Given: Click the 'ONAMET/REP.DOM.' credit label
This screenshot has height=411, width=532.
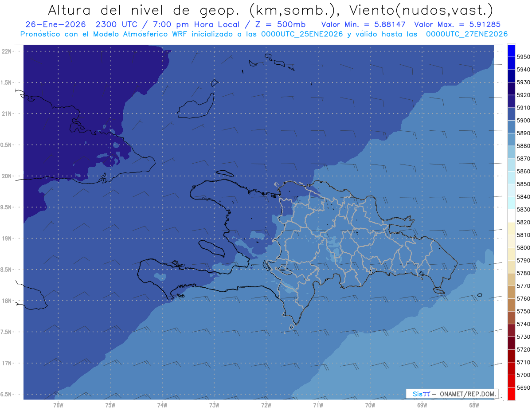Looking at the screenshot, I should pyautogui.click(x=467, y=394).
